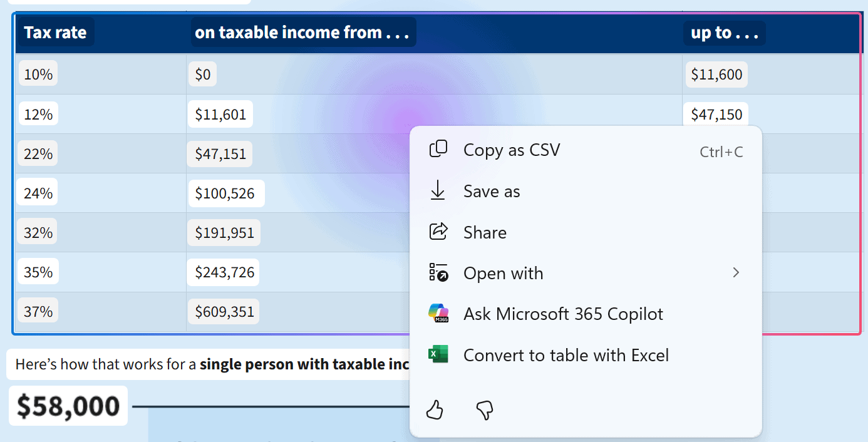
Task: Click the Share arrow icon
Action: (438, 232)
